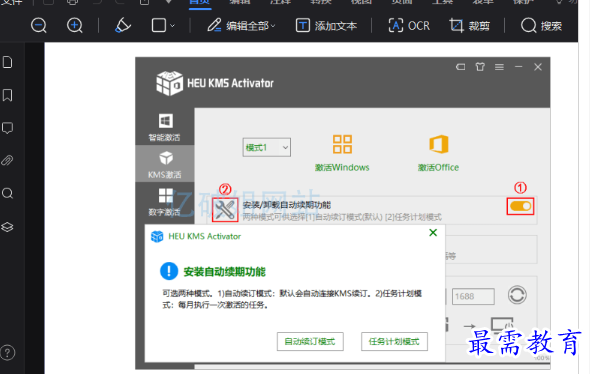Open the attachments paperclip sidebar icon
This screenshot has height=374, width=590.
(x=8, y=161)
